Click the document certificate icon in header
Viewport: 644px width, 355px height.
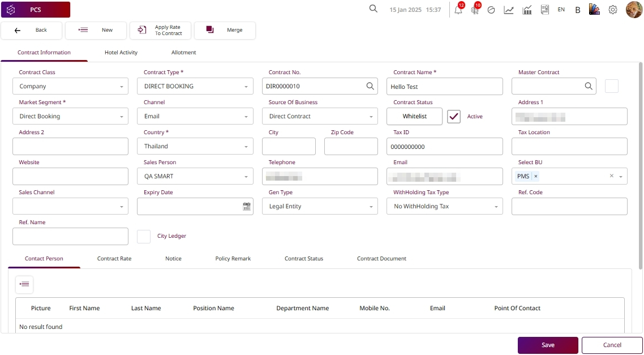(544, 10)
